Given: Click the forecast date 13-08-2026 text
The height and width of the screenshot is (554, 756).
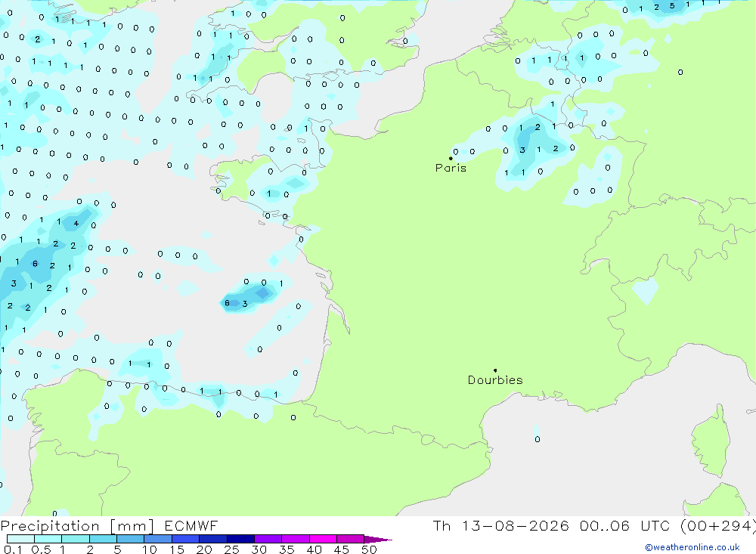Looking at the screenshot, I should 516,526.
